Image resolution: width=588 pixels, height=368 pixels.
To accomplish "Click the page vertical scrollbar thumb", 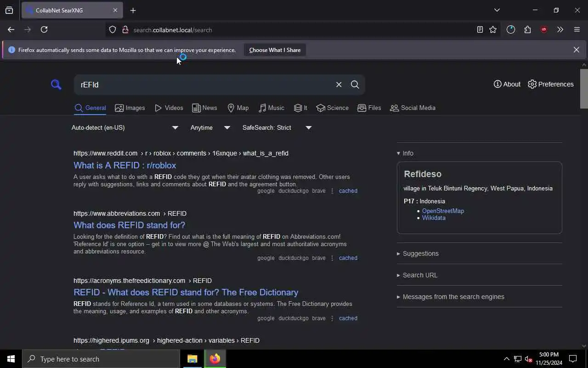I will tap(584, 88).
